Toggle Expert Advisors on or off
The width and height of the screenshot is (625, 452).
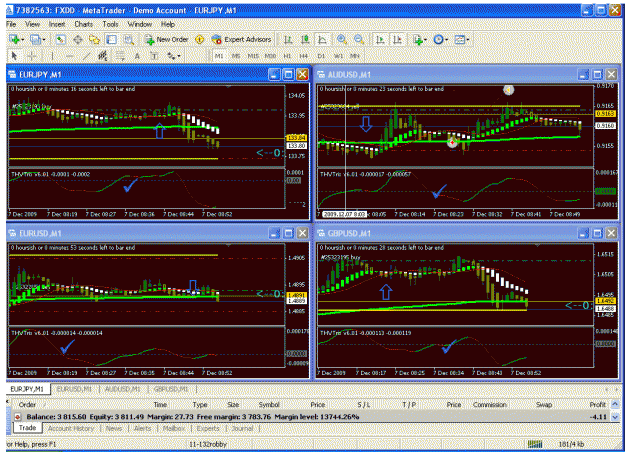point(242,39)
